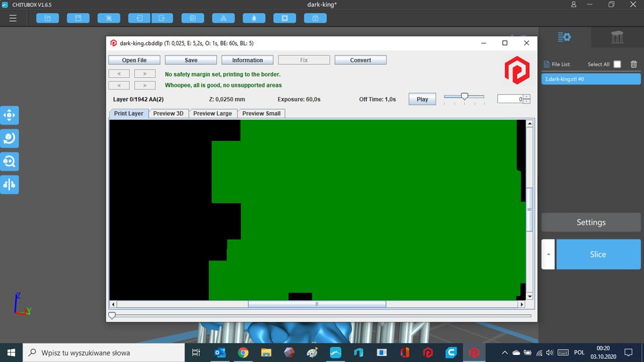Toggle the Select All checkbox
This screenshot has height=362, width=644.
617,64
